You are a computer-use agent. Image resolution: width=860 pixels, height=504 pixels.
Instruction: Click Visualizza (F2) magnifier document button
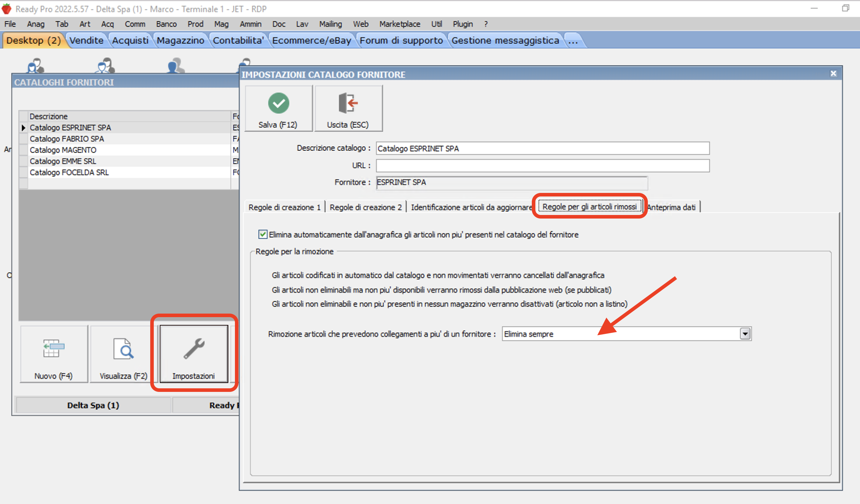[x=124, y=354]
